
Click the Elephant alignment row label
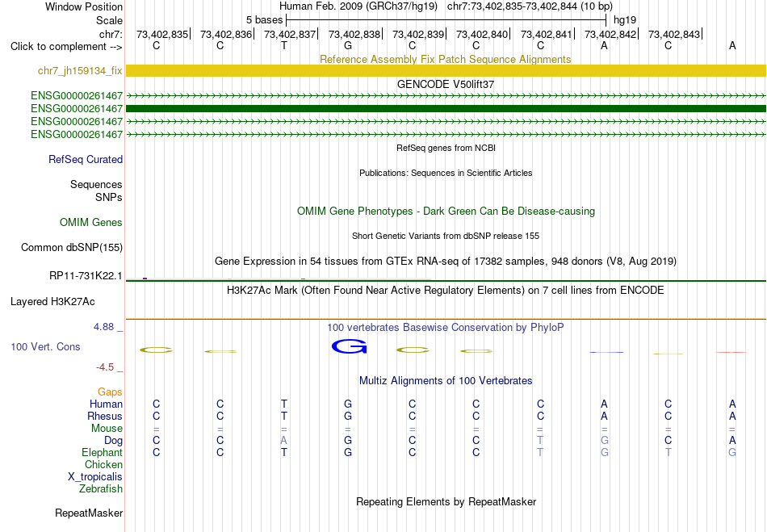pyautogui.click(x=102, y=453)
